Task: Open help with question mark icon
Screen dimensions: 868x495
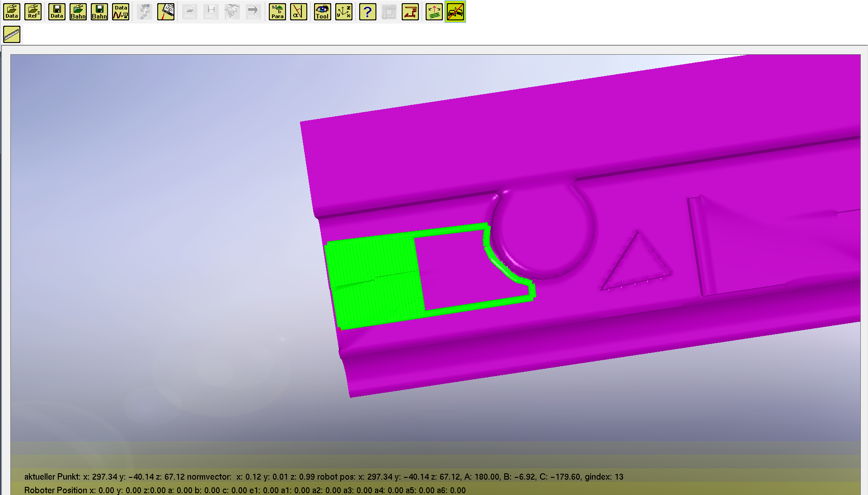Action: [x=368, y=12]
